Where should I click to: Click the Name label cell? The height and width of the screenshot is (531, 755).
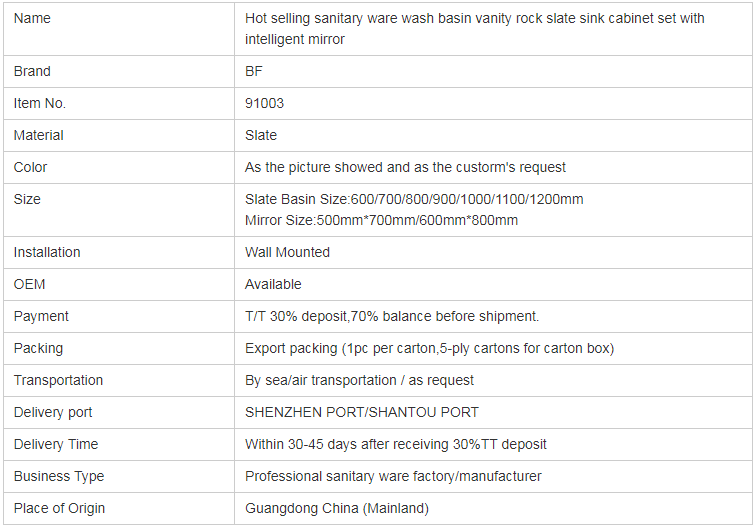pos(119,29)
